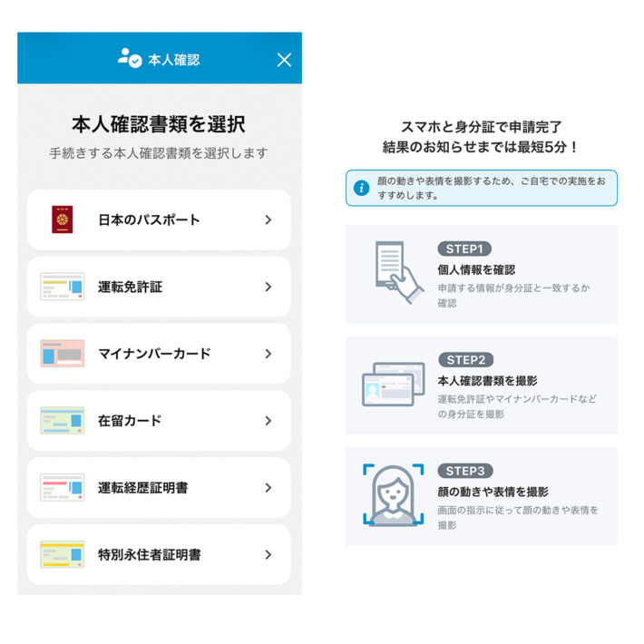
Task: Click the 運転経歴証明書 card icon
Action: pos(62,487)
